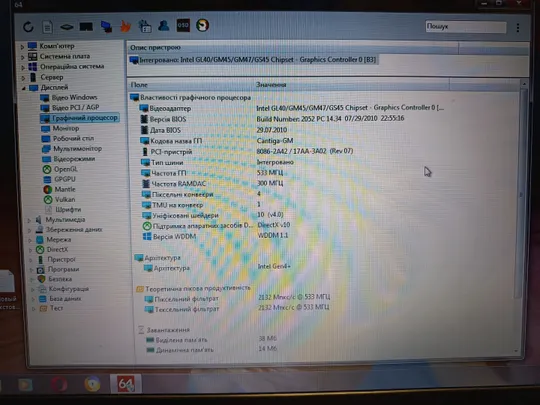Expand the Збереження даних node
The image size is (540, 405).
click(x=30, y=230)
